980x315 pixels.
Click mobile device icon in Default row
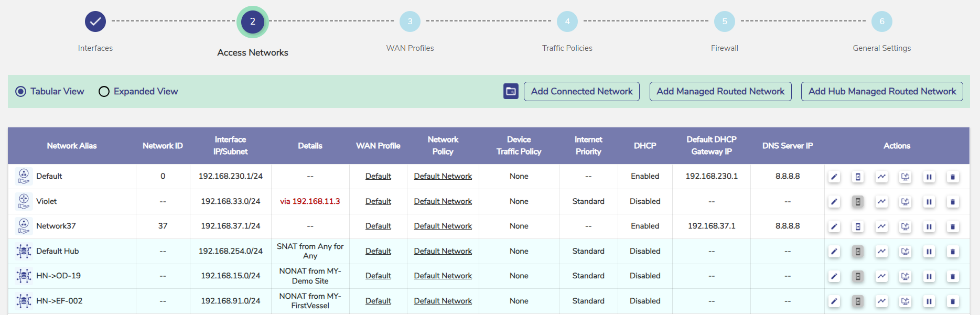858,177
